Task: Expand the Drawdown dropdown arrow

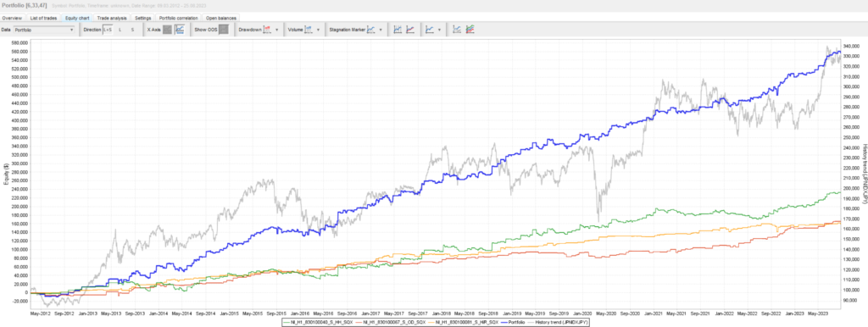Action: click(277, 30)
